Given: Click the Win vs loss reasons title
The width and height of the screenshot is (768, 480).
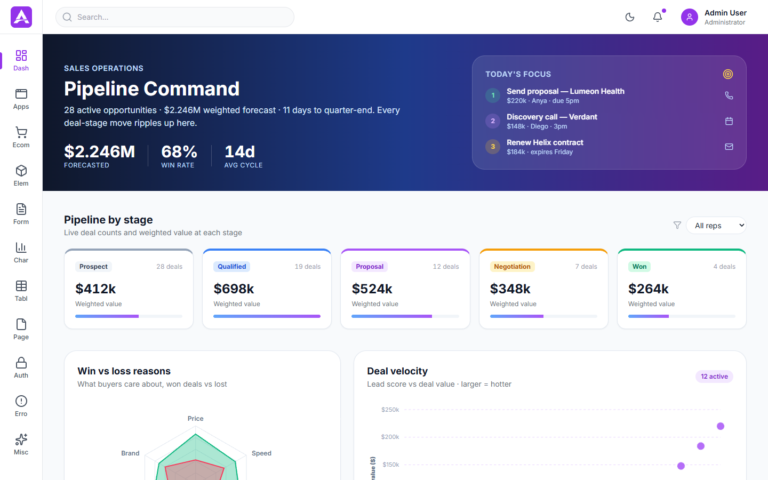Looking at the screenshot, I should click(124, 371).
